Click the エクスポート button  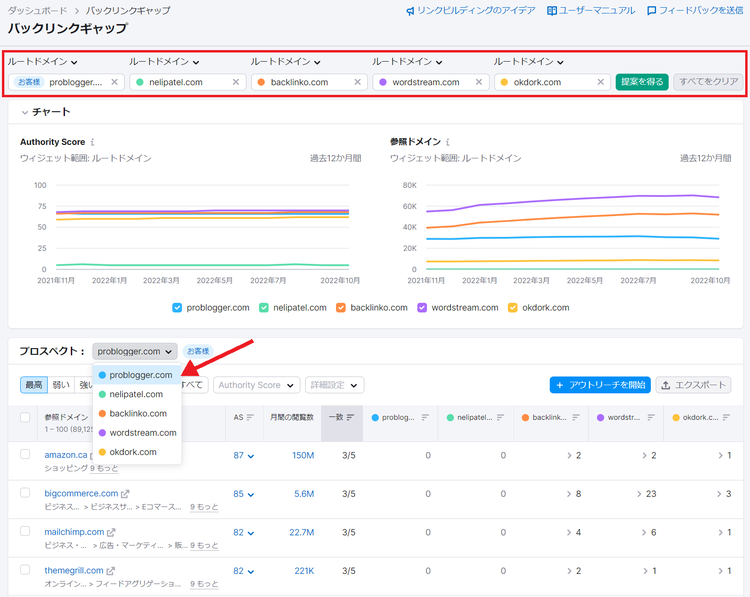tap(693, 385)
